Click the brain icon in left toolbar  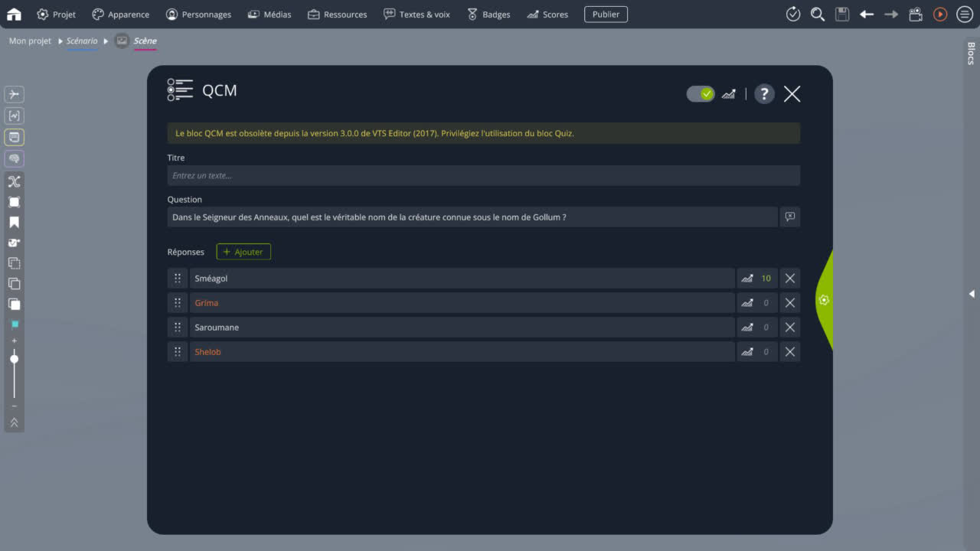coord(14,158)
